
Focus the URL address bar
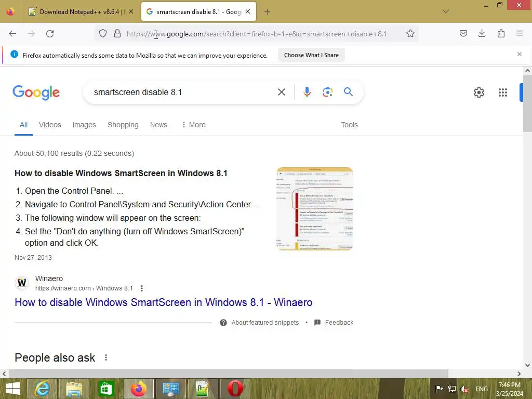(257, 34)
